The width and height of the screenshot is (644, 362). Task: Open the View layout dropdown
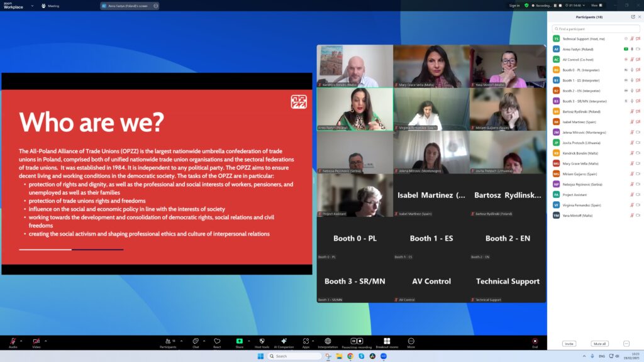pos(597,5)
